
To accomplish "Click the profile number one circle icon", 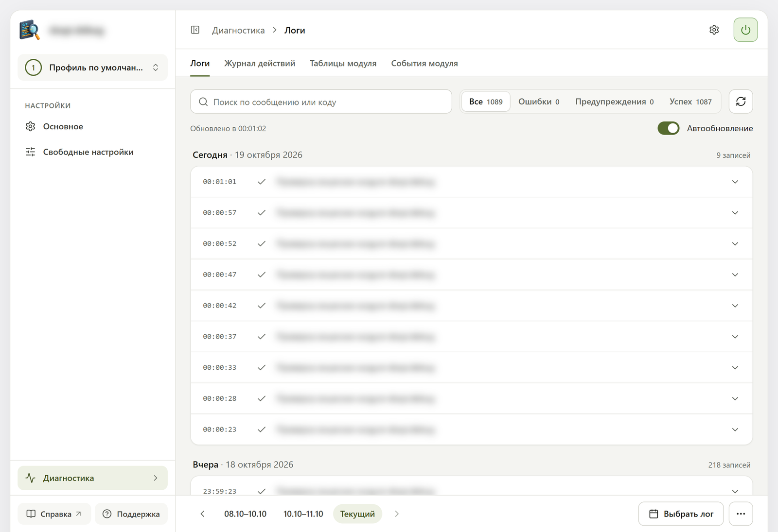I will [x=34, y=68].
